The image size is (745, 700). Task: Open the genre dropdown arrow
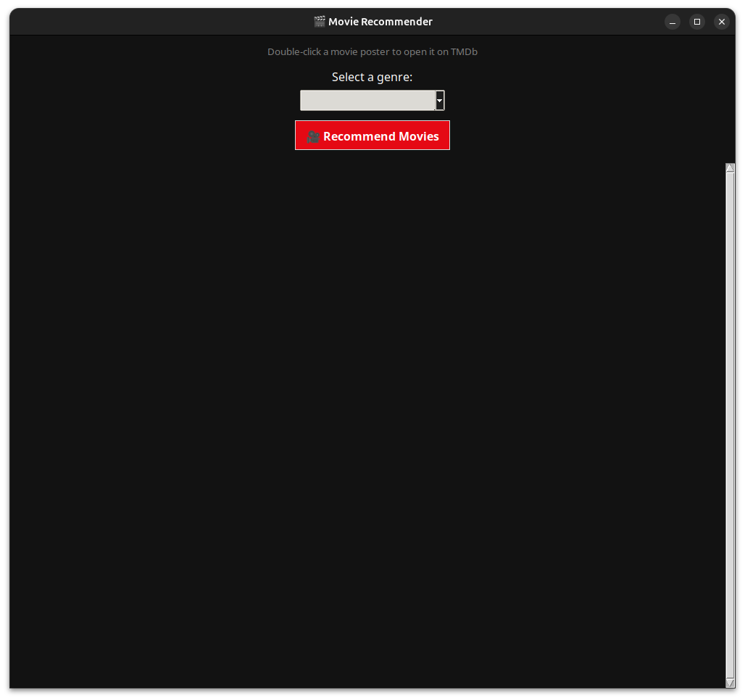click(439, 100)
